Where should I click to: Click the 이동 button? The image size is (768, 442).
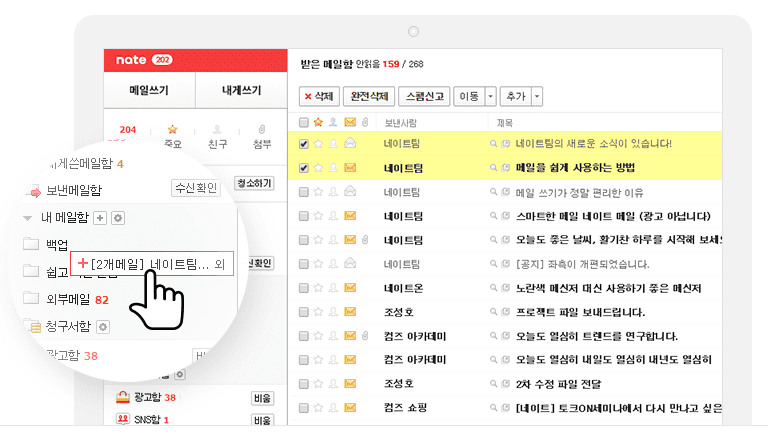coord(469,97)
